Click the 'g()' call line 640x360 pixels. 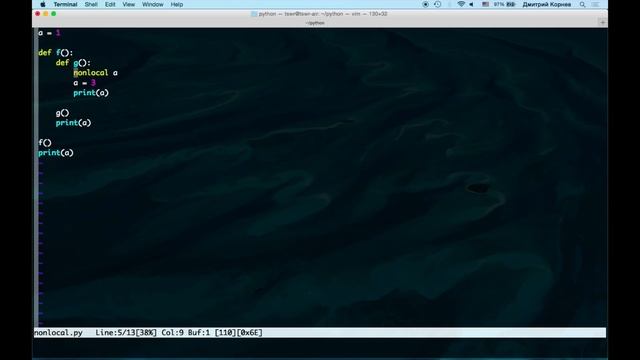coord(62,113)
